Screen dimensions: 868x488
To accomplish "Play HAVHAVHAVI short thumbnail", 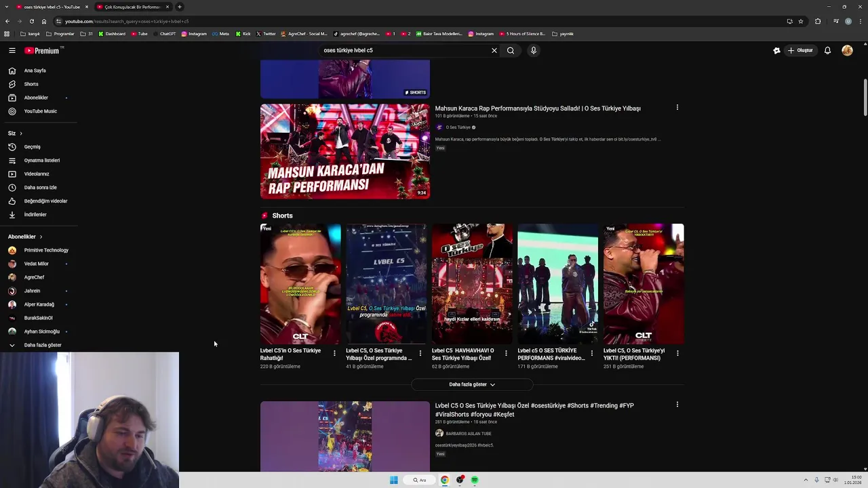I will [x=472, y=284].
